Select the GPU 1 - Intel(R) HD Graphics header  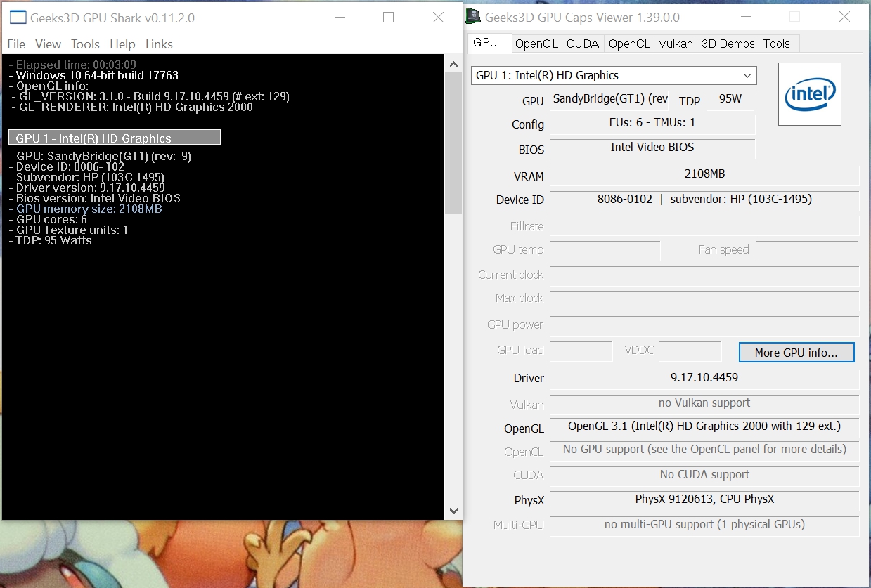[115, 138]
